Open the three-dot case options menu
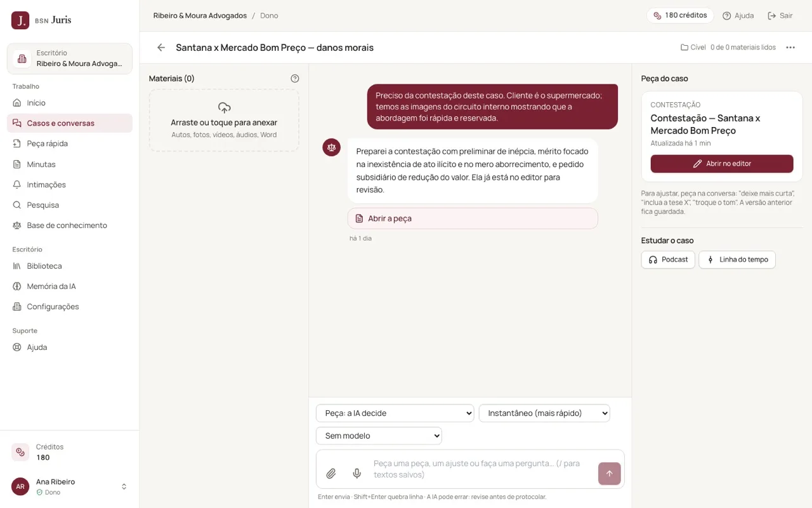Image resolution: width=812 pixels, height=508 pixels. [790, 48]
